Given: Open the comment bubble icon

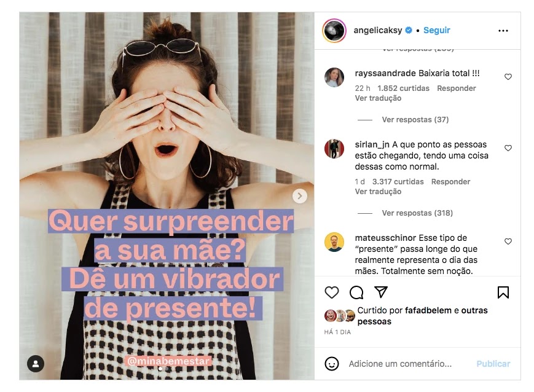Looking at the screenshot, I should [x=356, y=292].
